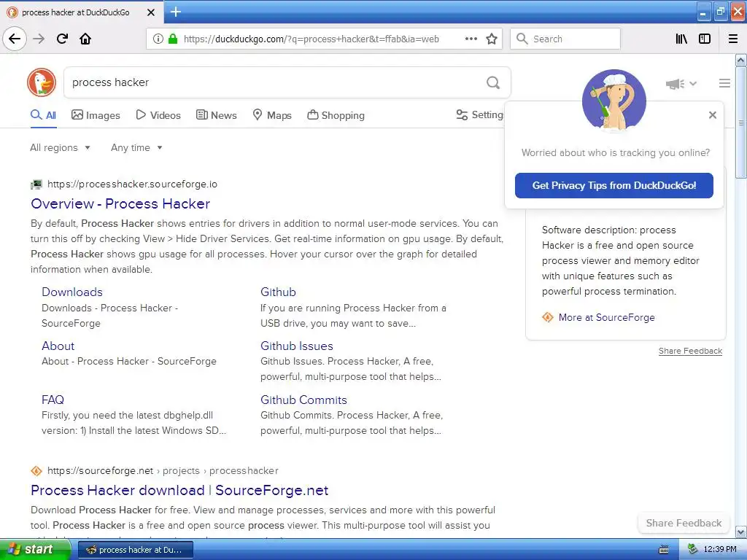Click Share Feedback link under info box

tap(690, 351)
